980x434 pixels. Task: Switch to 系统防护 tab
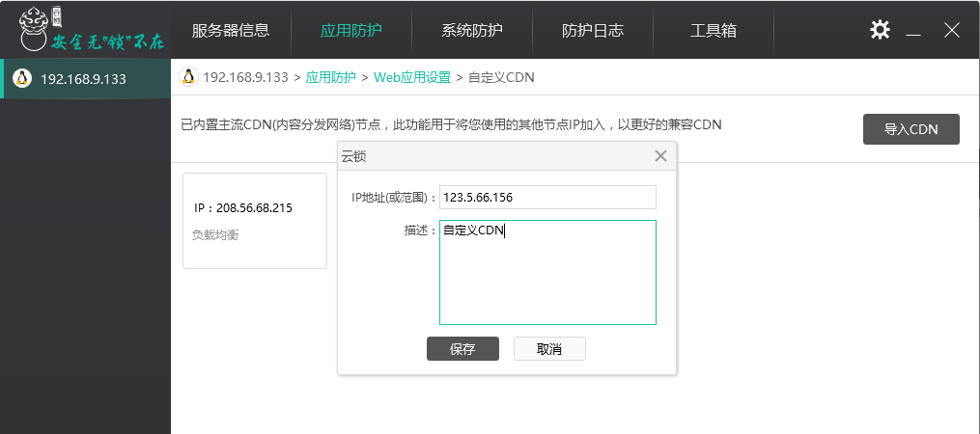[x=472, y=30]
